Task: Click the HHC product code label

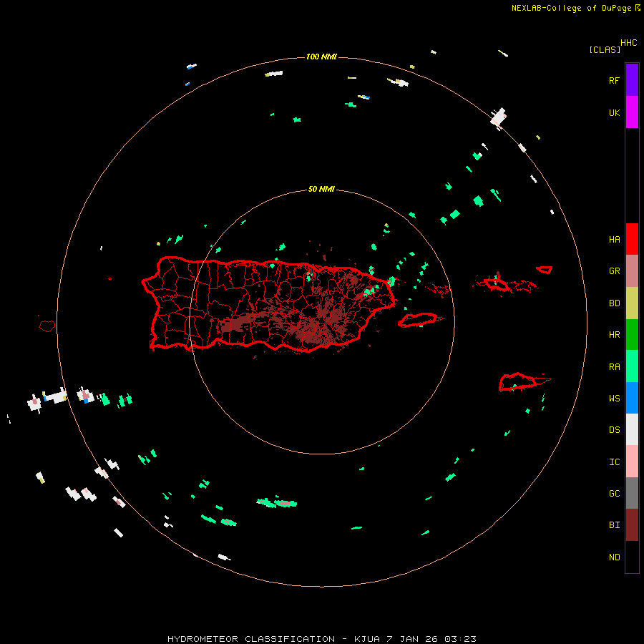Action: (x=628, y=43)
